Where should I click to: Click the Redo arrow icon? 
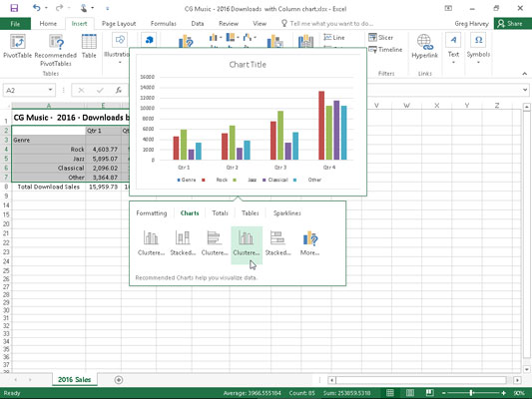click(59, 8)
